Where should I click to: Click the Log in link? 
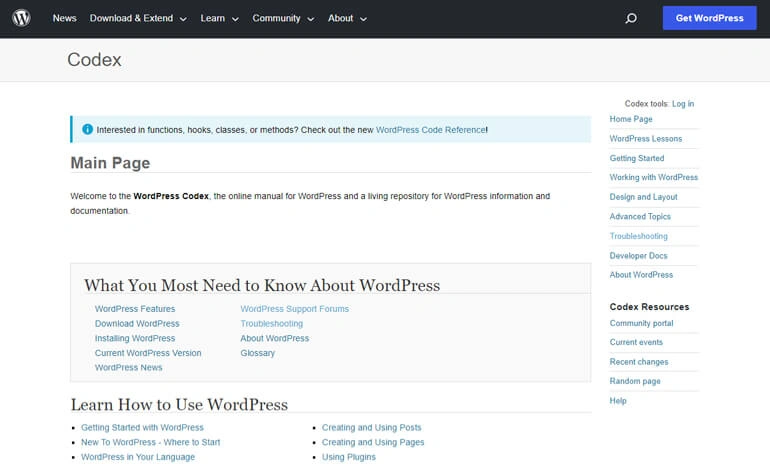(x=683, y=104)
